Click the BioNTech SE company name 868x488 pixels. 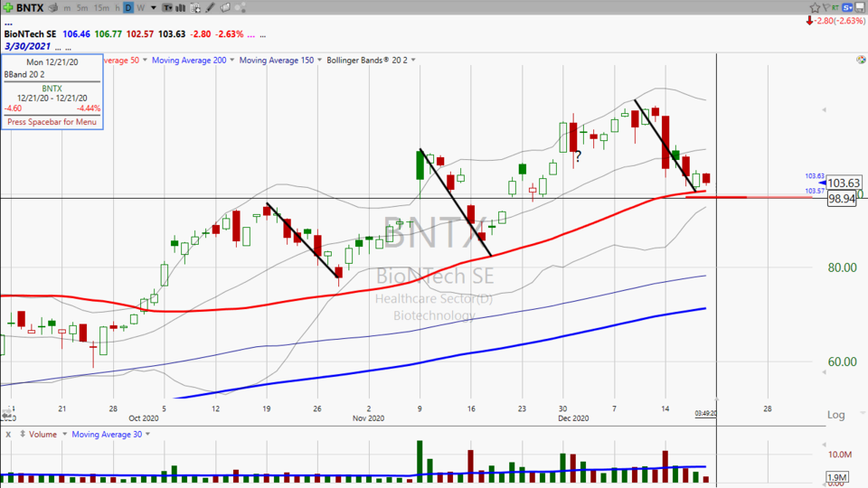(31, 33)
